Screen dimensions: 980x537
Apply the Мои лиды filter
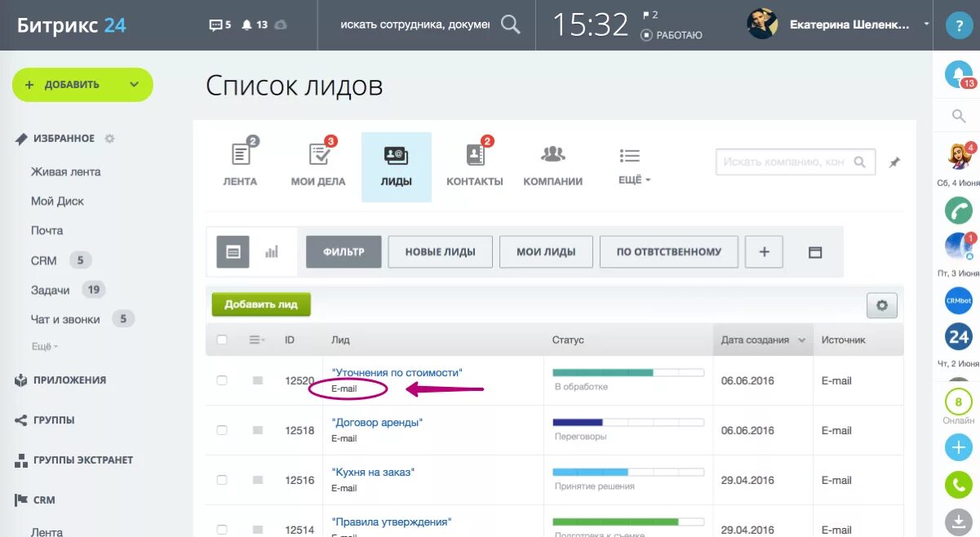[x=546, y=252]
